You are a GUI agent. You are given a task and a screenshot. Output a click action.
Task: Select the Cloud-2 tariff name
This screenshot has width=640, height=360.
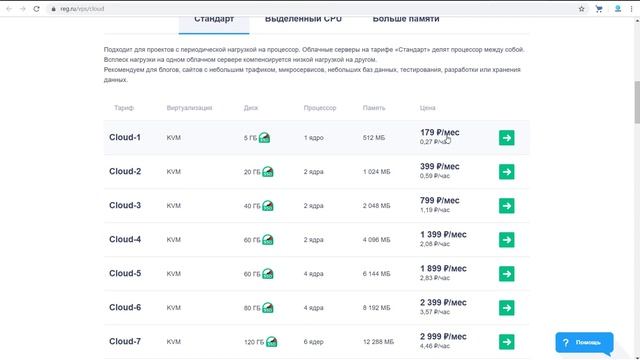coord(125,171)
